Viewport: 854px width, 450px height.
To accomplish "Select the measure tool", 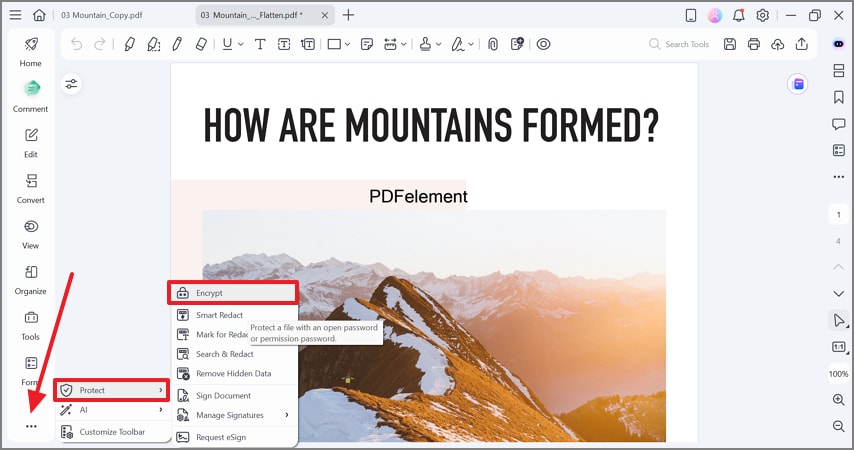I will pos(391,44).
